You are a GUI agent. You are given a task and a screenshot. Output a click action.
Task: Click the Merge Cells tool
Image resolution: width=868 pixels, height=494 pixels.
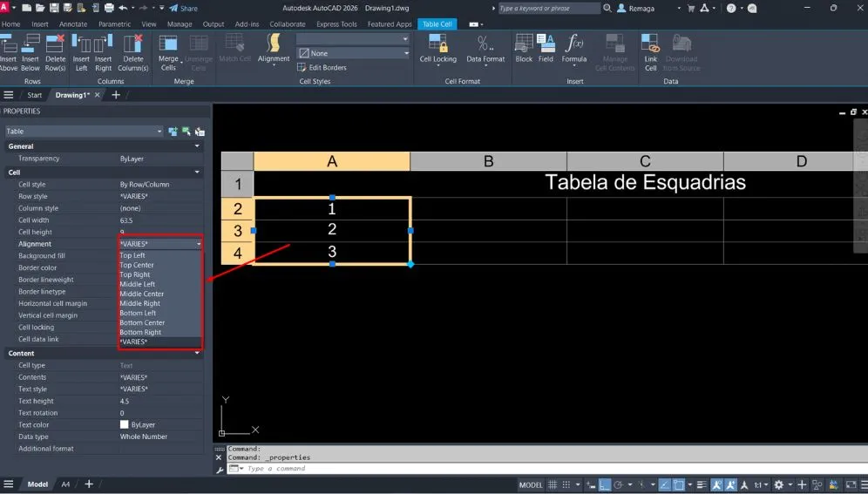pos(168,52)
